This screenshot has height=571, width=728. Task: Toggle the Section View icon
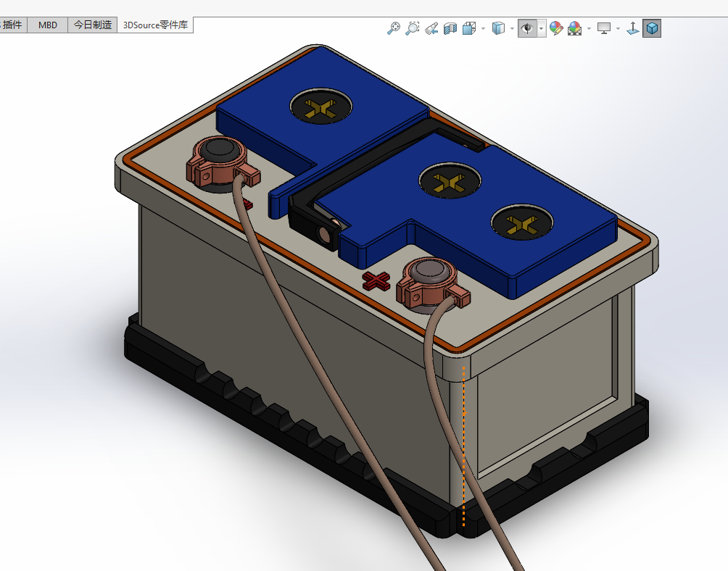click(x=450, y=28)
